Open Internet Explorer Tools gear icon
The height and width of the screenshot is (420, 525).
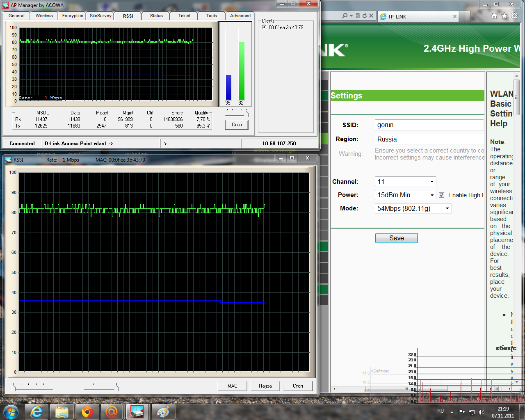pyautogui.click(x=514, y=16)
